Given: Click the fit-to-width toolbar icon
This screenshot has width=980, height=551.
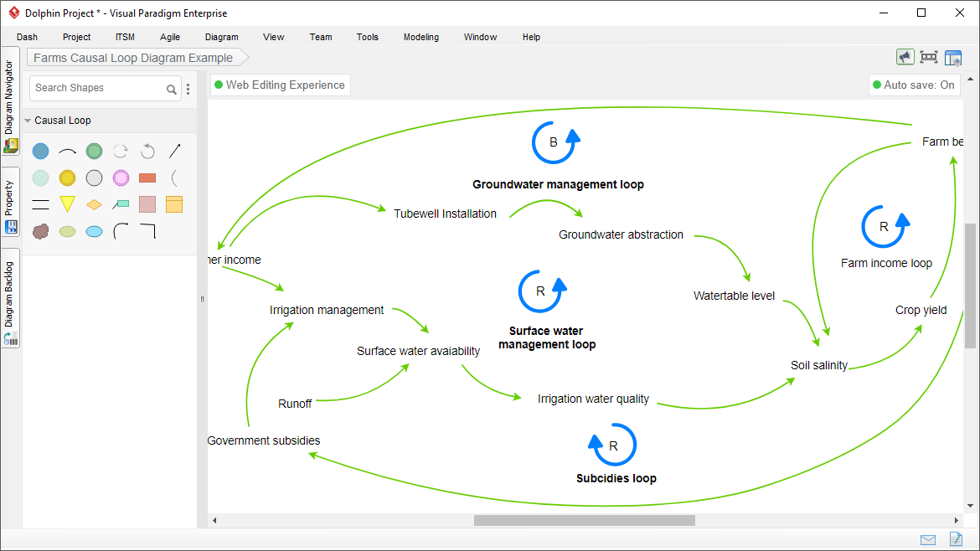Looking at the screenshot, I should click(x=929, y=58).
